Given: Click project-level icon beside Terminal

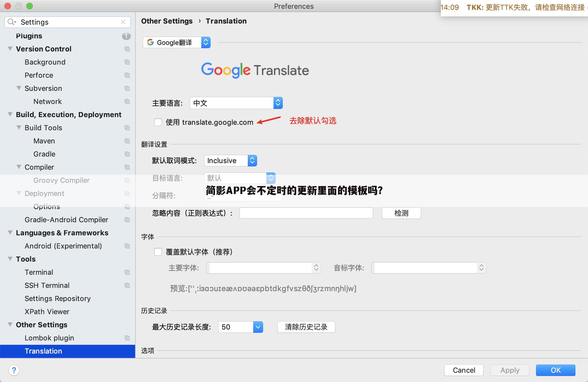Looking at the screenshot, I should [x=127, y=272].
